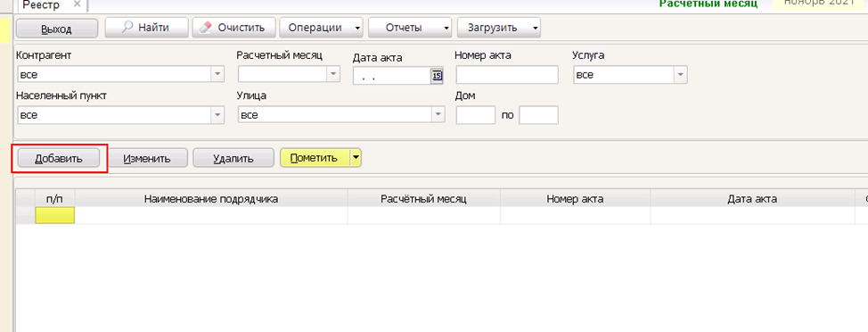Expand the Операции dropdown arrow

[x=357, y=28]
